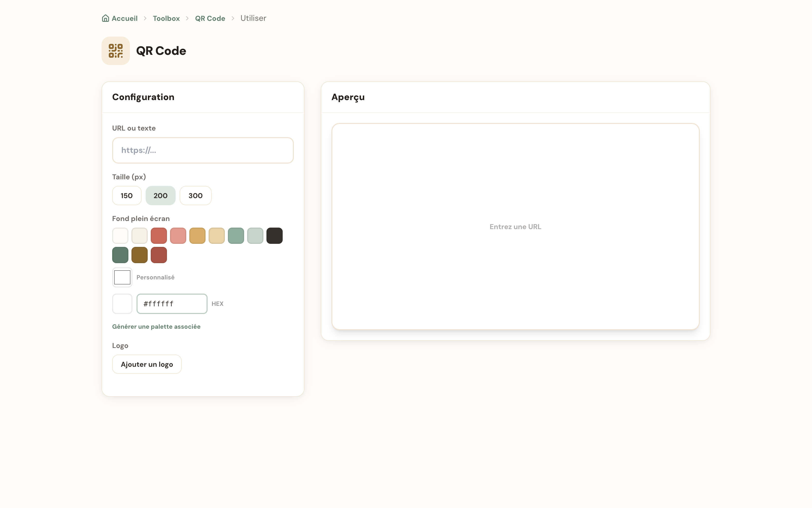Pick the sage green background swatch

pyautogui.click(x=236, y=235)
